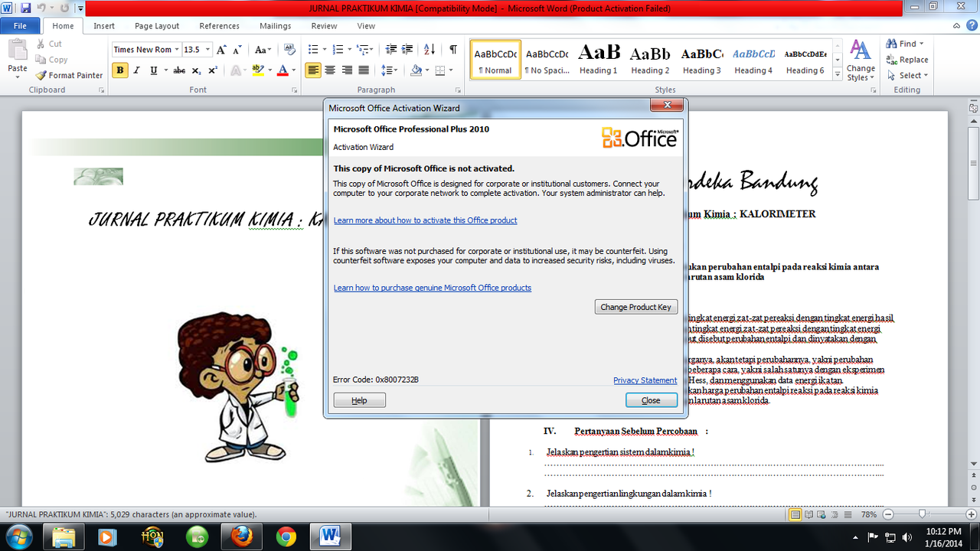The width and height of the screenshot is (980, 551).
Task: Click the Windows Start orb
Action: point(18,536)
